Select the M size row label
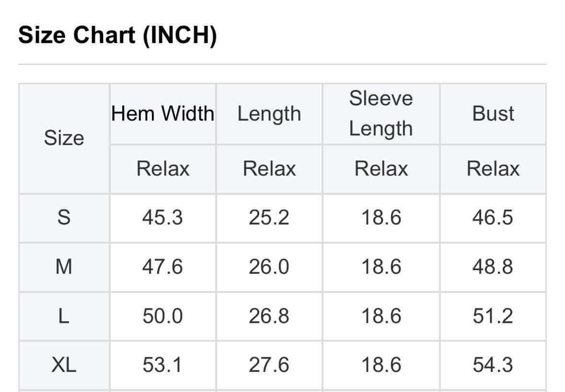 click(64, 267)
